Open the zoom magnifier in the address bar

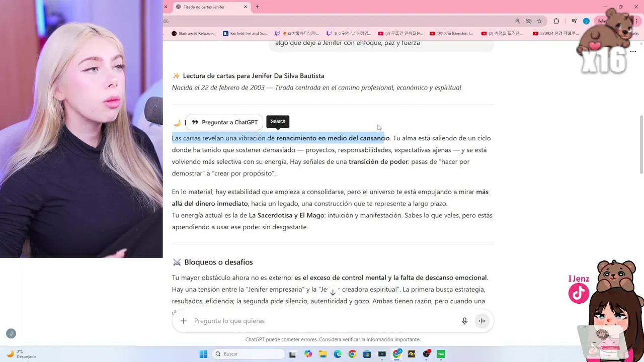coord(518,21)
